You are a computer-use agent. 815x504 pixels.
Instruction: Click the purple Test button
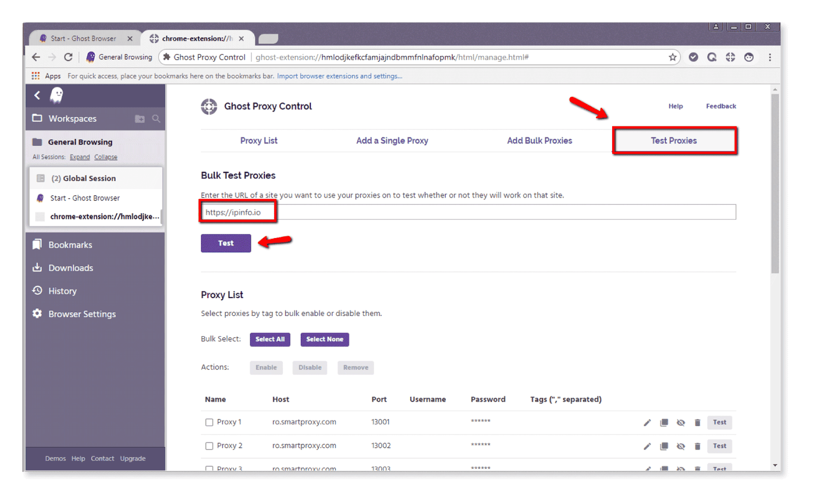[226, 243]
